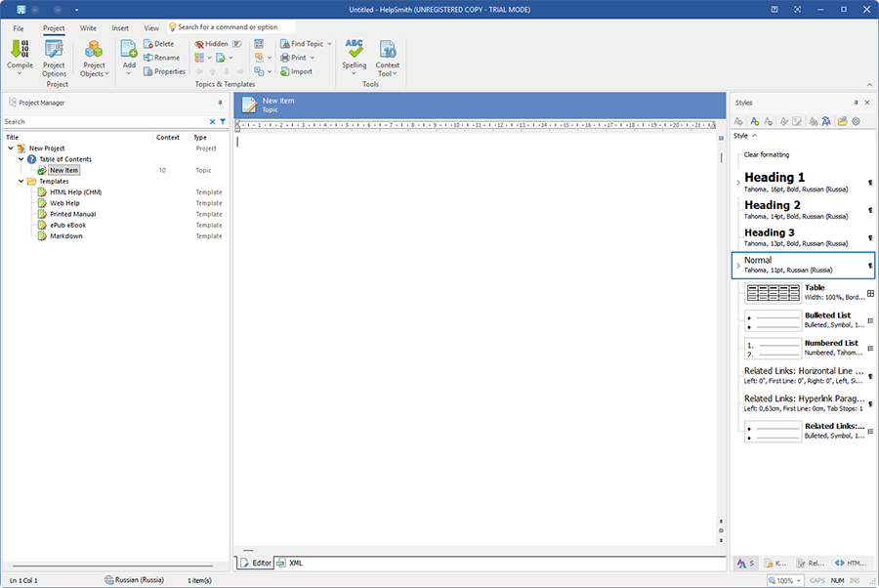Viewport: 879px width, 588px height.
Task: Apply the Heading 2 style
Action: (x=804, y=210)
